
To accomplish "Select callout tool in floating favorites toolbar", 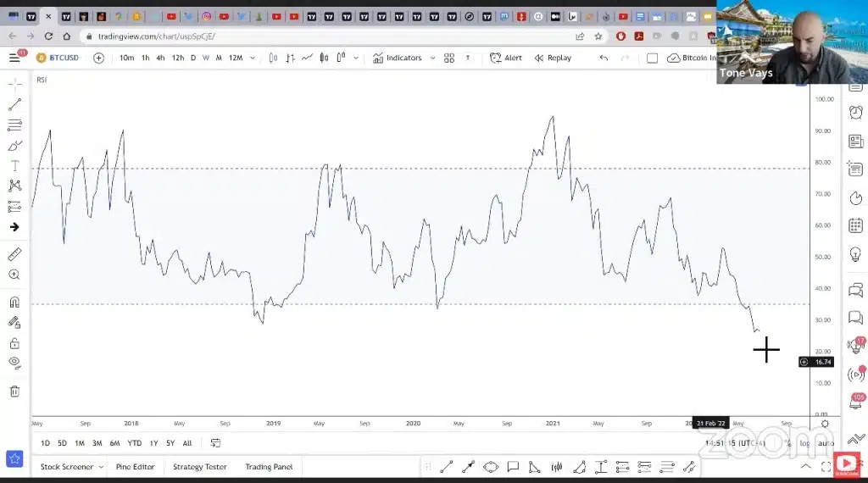I will 513,467.
